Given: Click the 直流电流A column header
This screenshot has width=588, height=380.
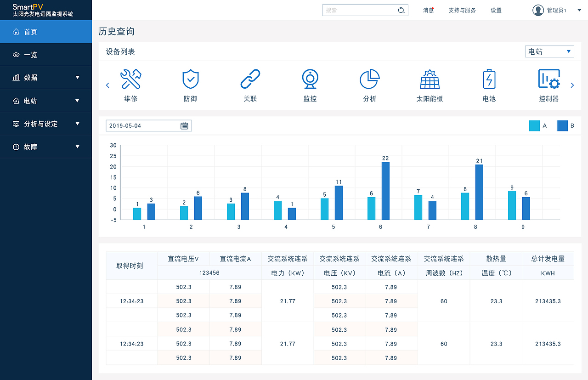Looking at the screenshot, I should [x=236, y=259].
